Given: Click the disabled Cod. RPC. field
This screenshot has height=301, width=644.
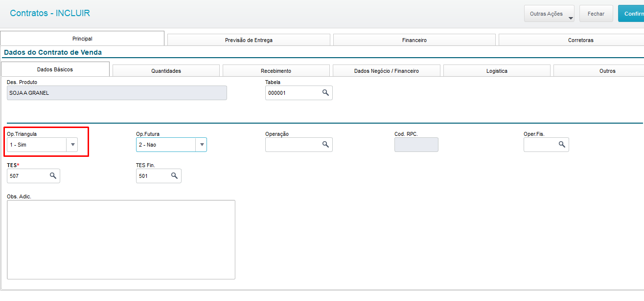Looking at the screenshot, I should (416, 145).
